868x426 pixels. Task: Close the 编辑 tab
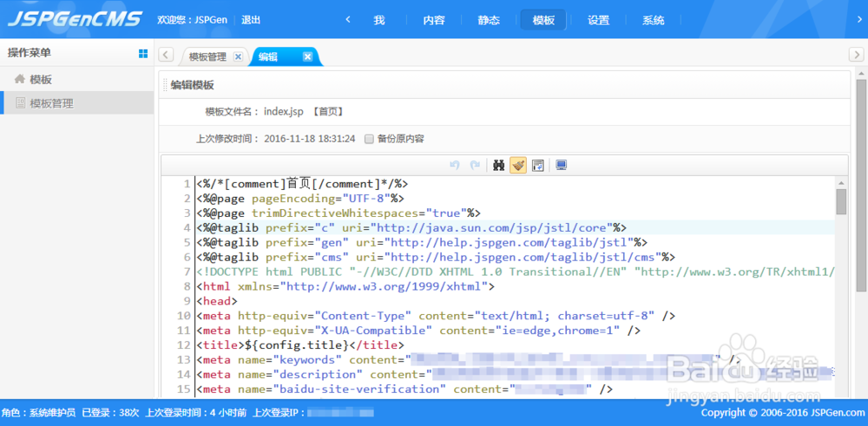pyautogui.click(x=308, y=56)
